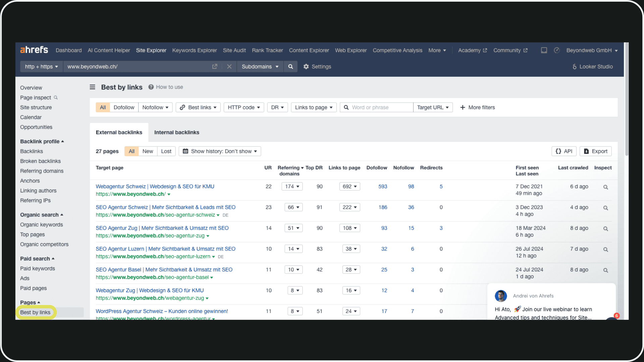Open the More navigation menu
The height and width of the screenshot is (362, 644).
437,50
